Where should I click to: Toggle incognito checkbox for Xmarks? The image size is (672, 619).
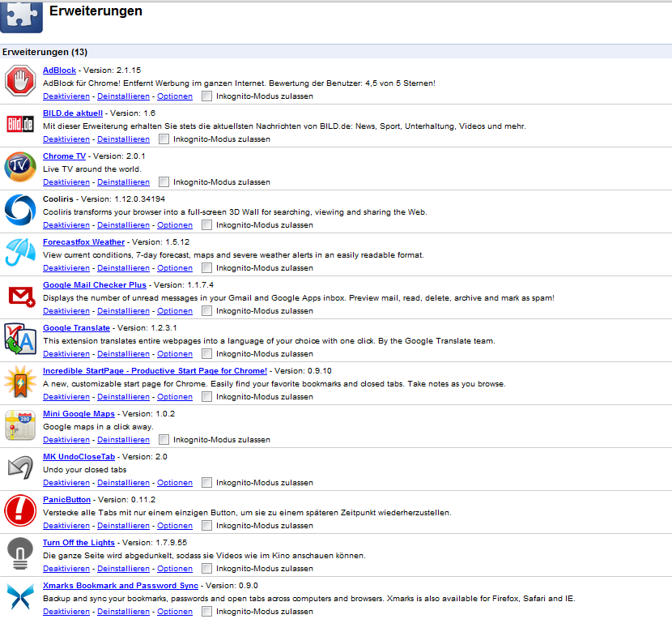(x=206, y=611)
